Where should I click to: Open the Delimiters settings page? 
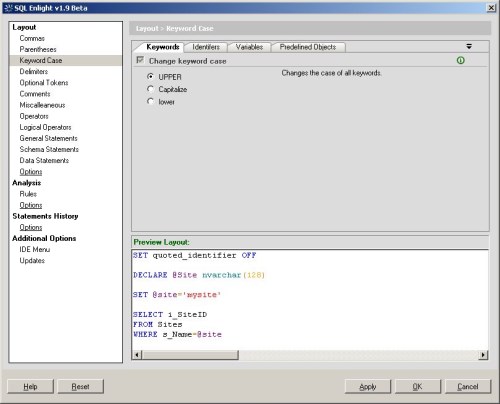point(34,71)
